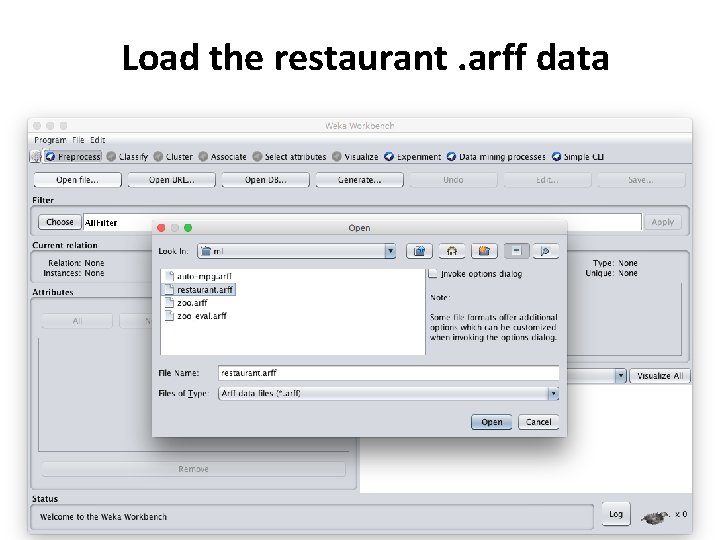
Task: Close the Open dialog with red button
Action: [161, 228]
